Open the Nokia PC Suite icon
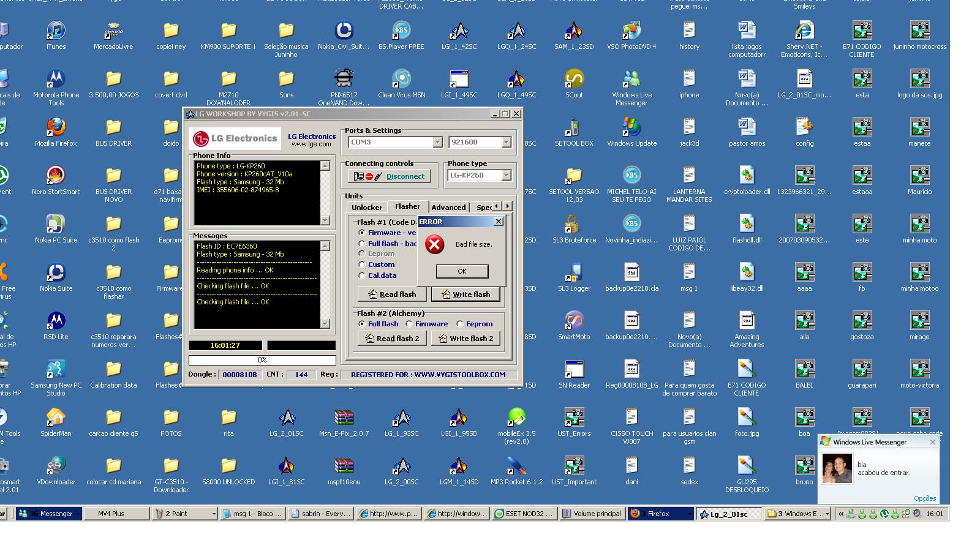The image size is (980, 551). [56, 229]
